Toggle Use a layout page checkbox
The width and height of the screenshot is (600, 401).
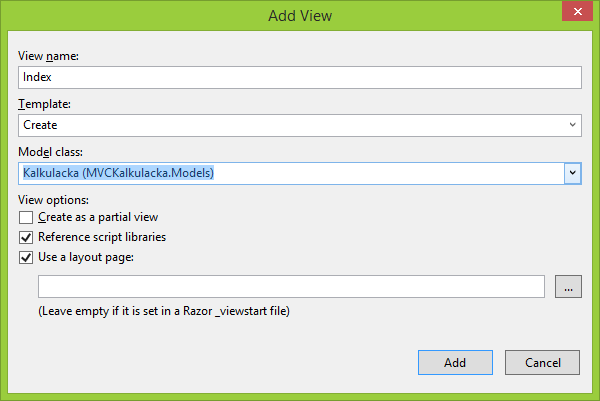[x=26, y=257]
